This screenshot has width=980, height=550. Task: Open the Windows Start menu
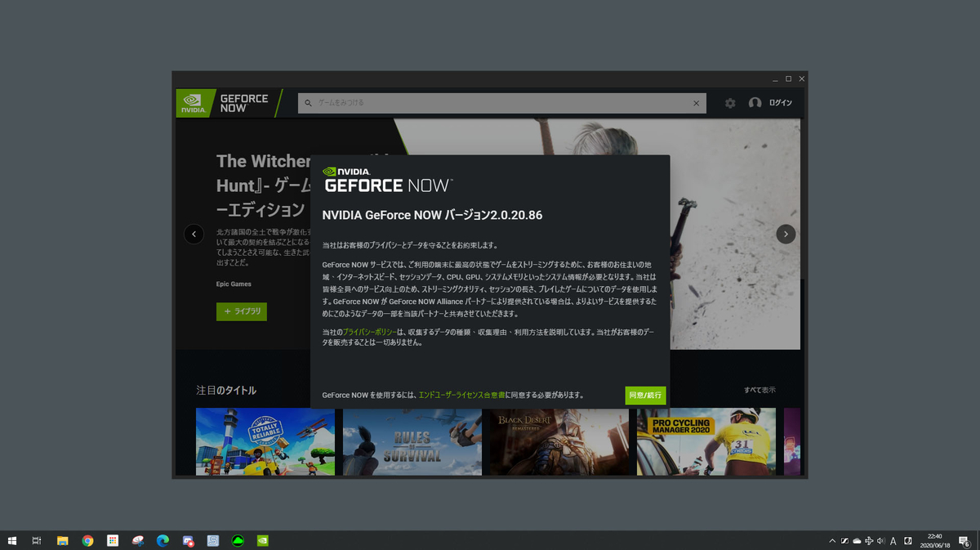(x=12, y=540)
